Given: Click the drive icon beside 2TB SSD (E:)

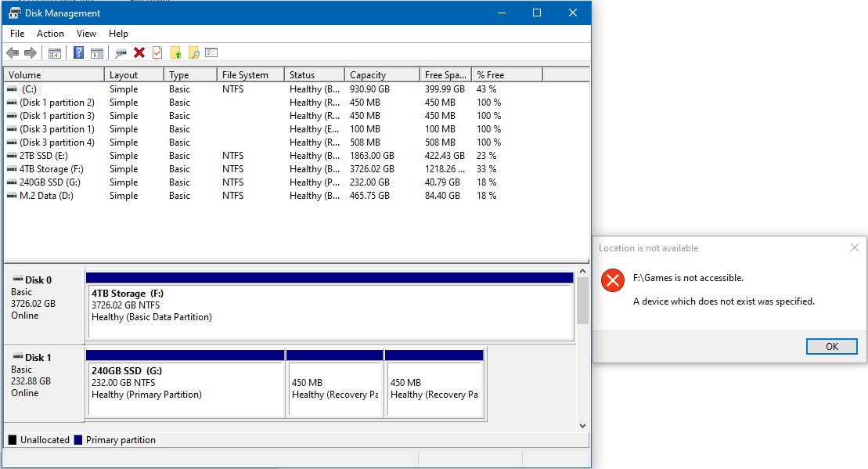Looking at the screenshot, I should point(12,156).
